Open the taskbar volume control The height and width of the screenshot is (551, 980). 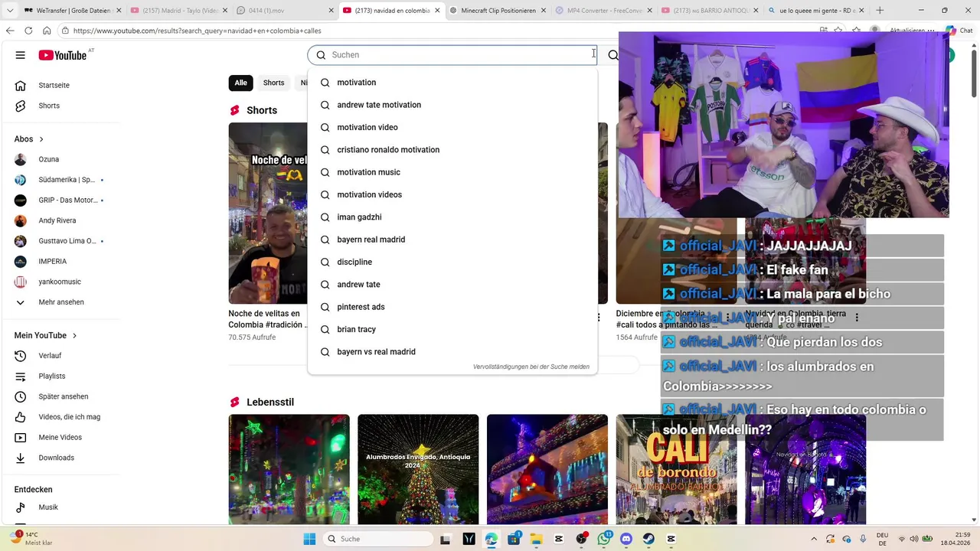tap(915, 539)
